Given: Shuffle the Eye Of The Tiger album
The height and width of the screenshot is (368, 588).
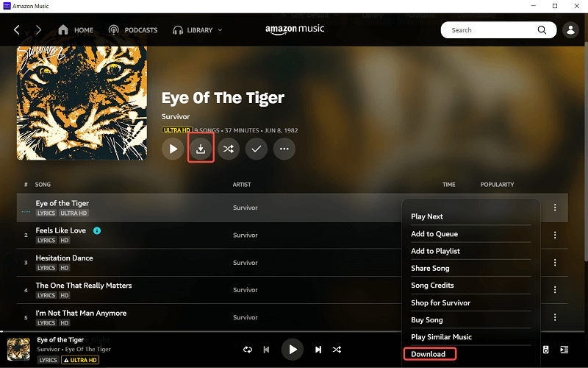Looking at the screenshot, I should 229,149.
